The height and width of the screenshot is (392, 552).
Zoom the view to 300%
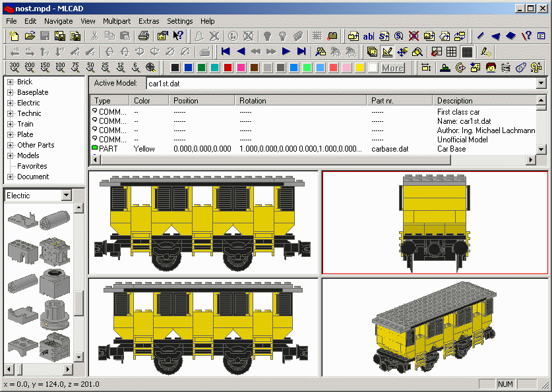point(12,67)
